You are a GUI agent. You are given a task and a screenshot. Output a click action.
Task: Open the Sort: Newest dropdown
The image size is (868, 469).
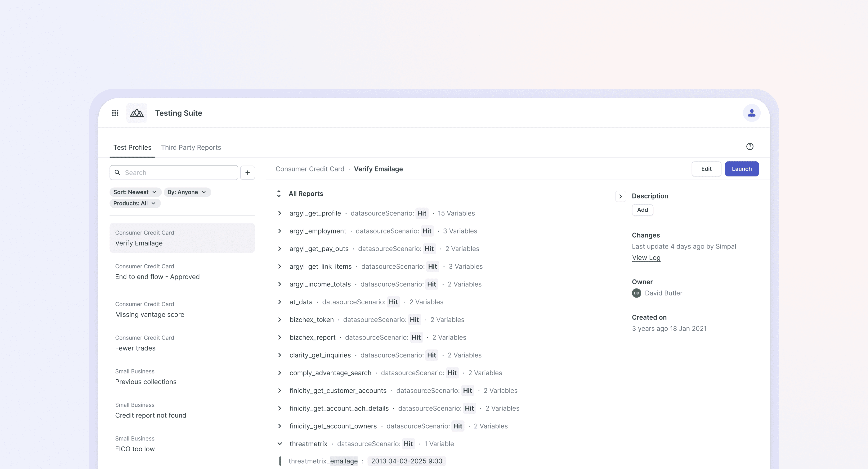(x=135, y=192)
